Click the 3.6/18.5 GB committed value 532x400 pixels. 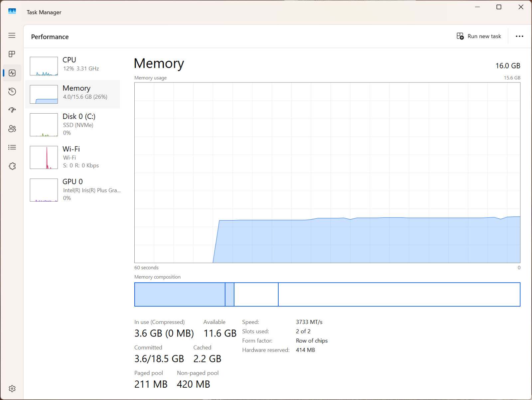159,359
